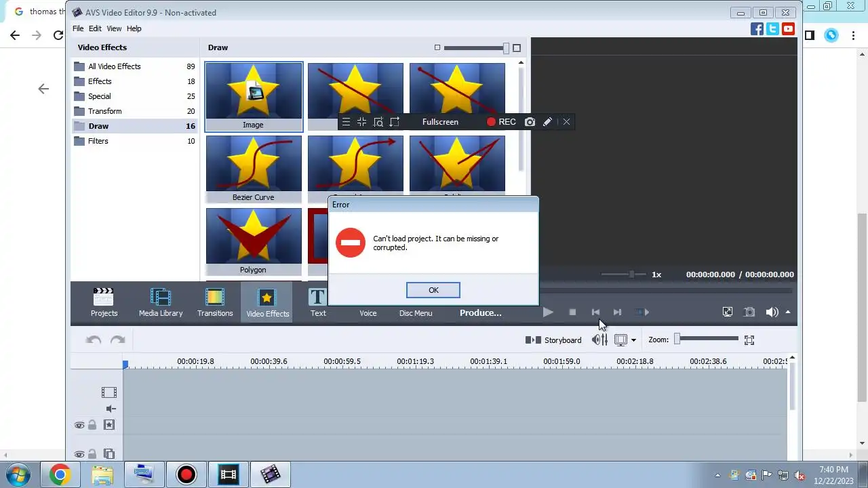Open the File menu
The height and width of the screenshot is (488, 868).
(78, 28)
